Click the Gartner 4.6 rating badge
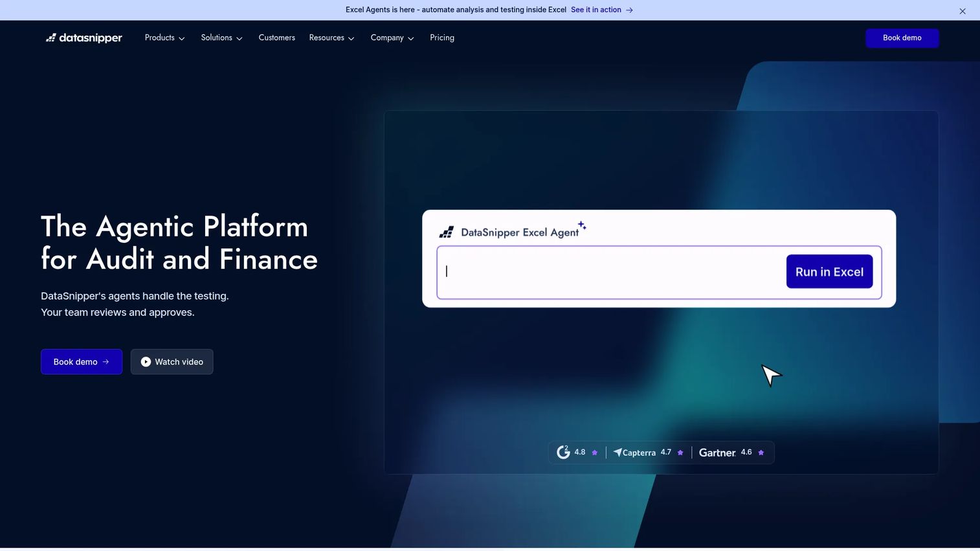The height and width of the screenshot is (551, 980). (731, 453)
